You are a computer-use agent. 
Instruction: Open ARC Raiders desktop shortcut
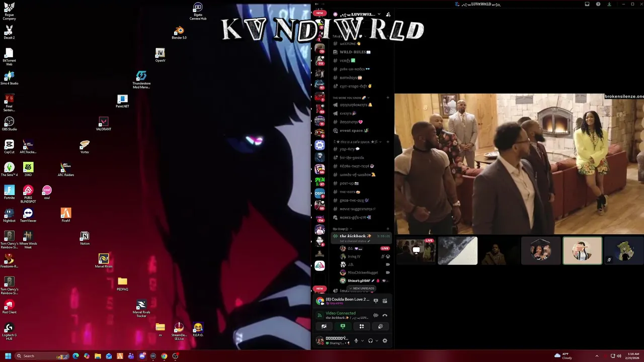66,169
